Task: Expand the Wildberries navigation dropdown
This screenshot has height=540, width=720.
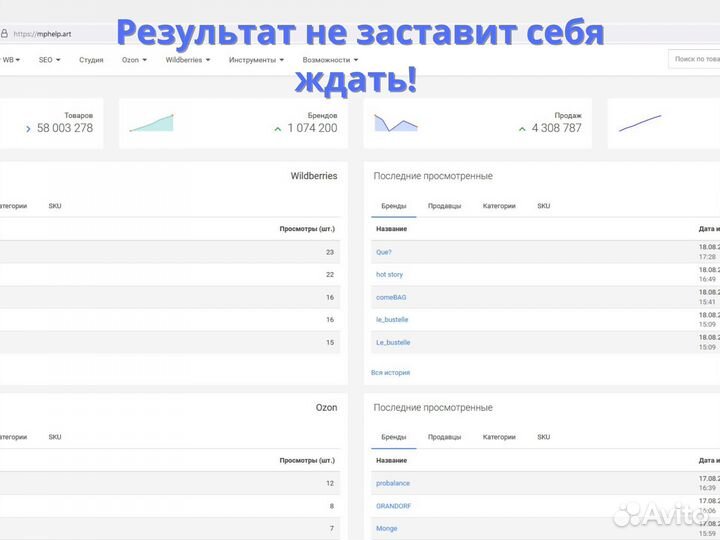Action: tap(188, 60)
